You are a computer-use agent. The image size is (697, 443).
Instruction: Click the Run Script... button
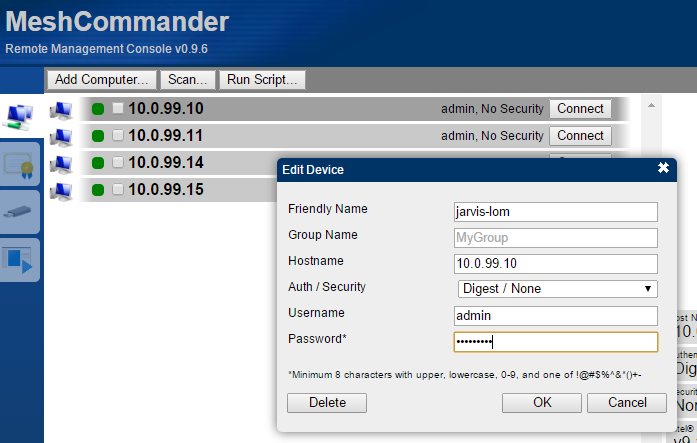pyautogui.click(x=262, y=80)
